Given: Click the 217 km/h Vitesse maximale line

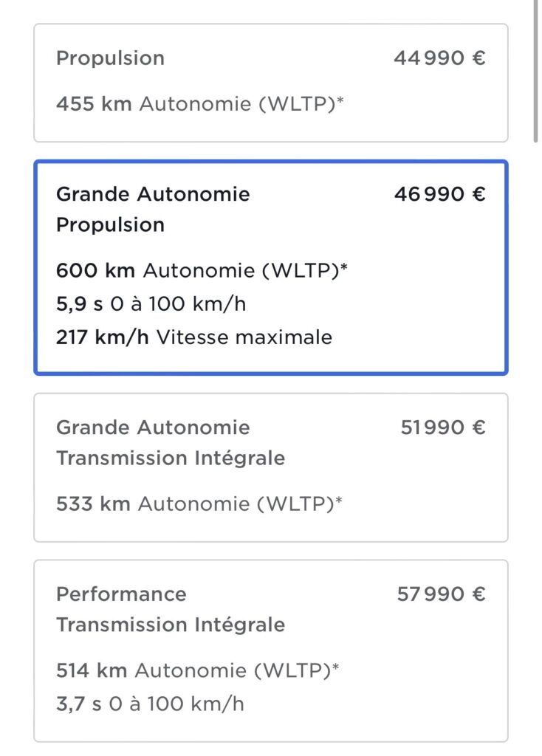Looking at the screenshot, I should pos(193,337).
